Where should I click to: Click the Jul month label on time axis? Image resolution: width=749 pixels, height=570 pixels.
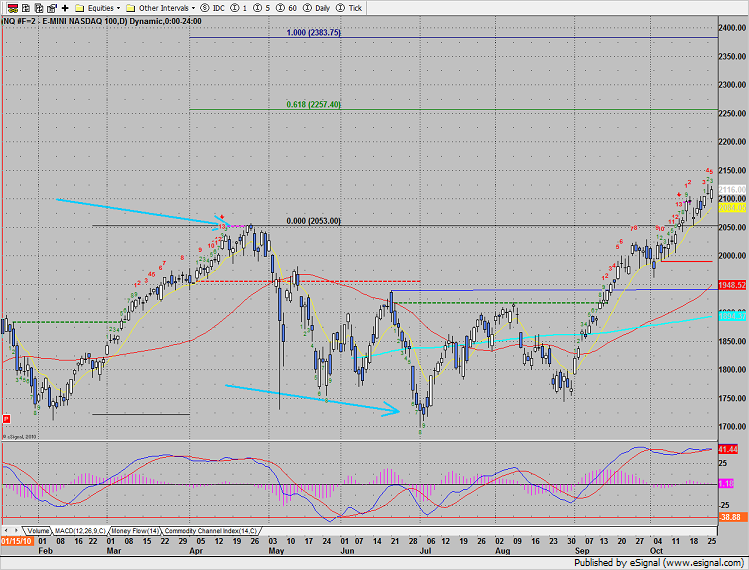(x=425, y=551)
